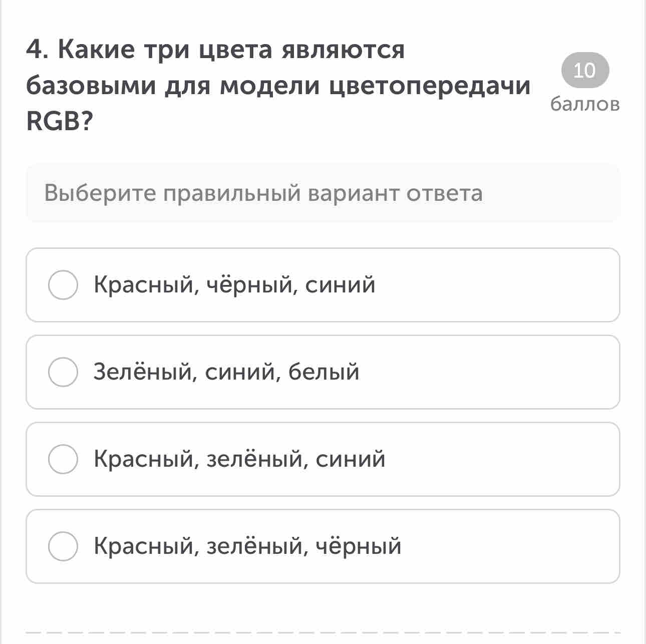This screenshot has height=644, width=646.
Task: Click the answer text 'Красный, зелёный, чёрный'
Action: click(x=247, y=546)
